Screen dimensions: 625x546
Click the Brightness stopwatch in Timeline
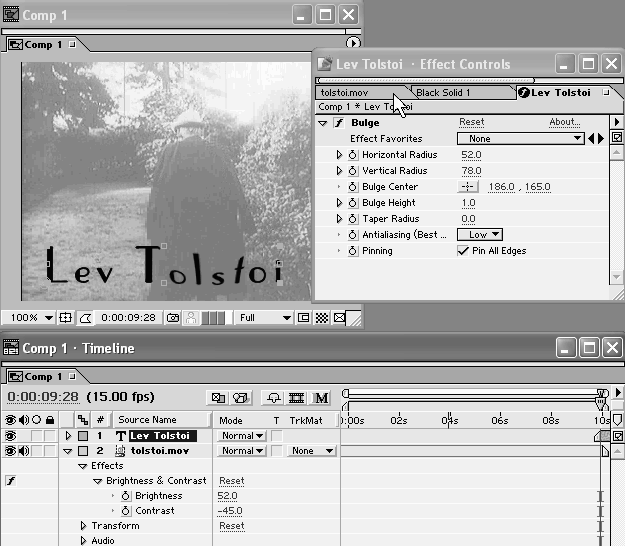point(126,496)
